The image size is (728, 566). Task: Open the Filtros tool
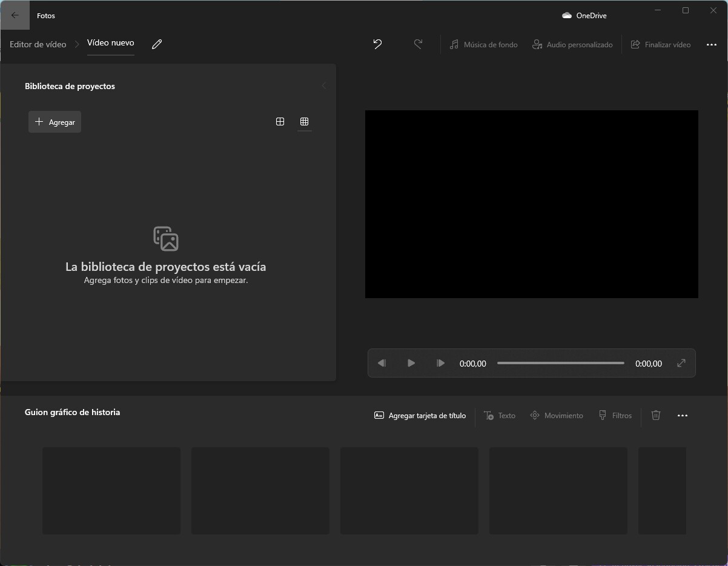point(615,415)
